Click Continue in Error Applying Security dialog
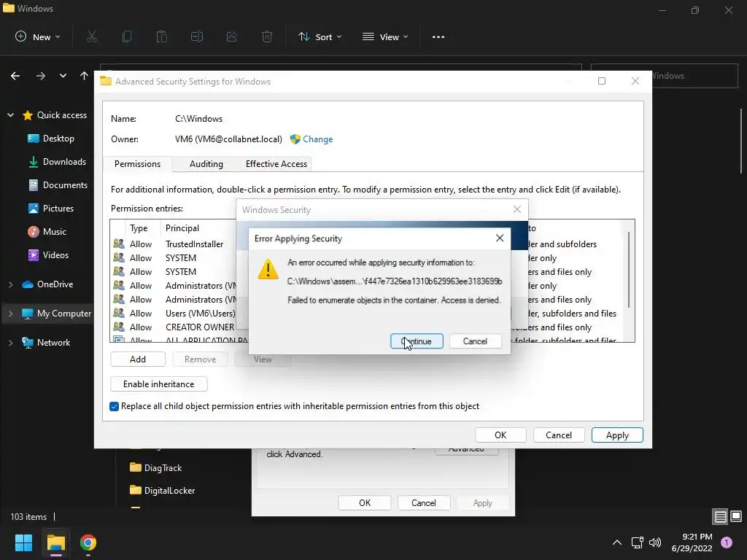The image size is (747, 560). click(x=417, y=341)
